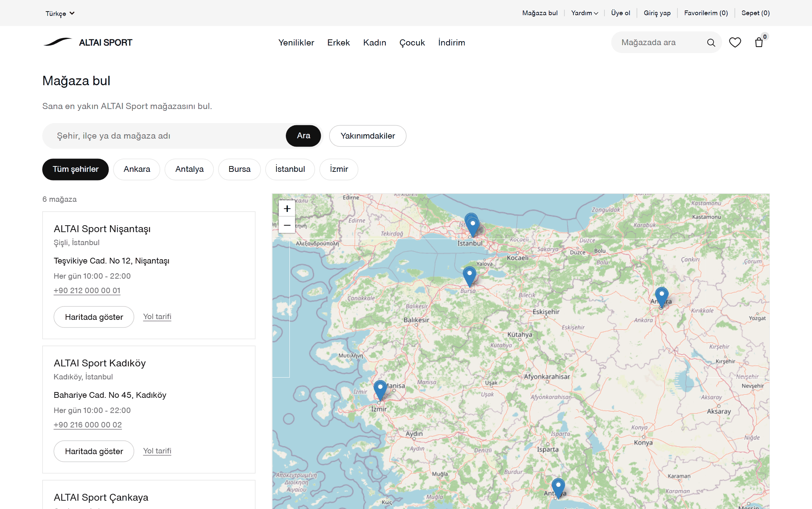Zoom in on the map
This screenshot has height=509, width=812.
287,209
